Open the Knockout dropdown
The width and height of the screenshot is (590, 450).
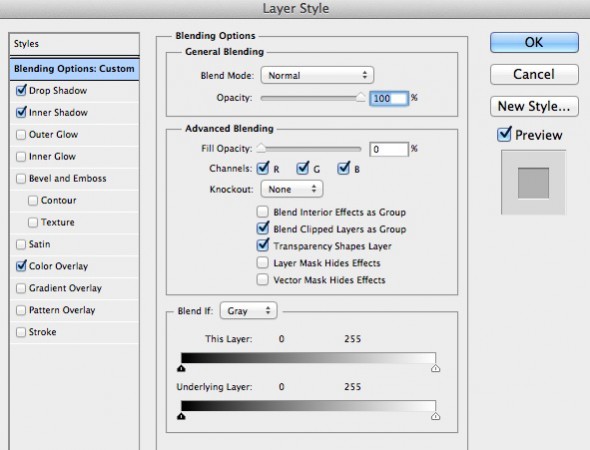pyautogui.click(x=292, y=189)
